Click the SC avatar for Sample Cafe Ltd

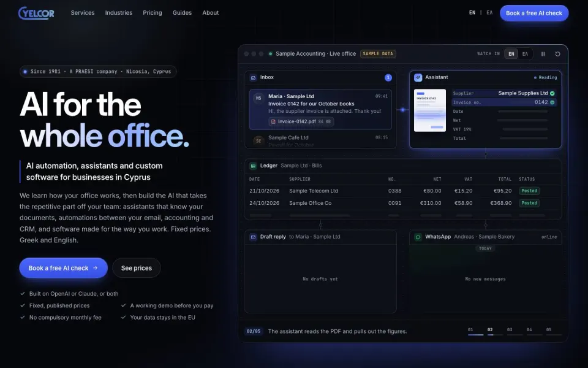pos(258,141)
